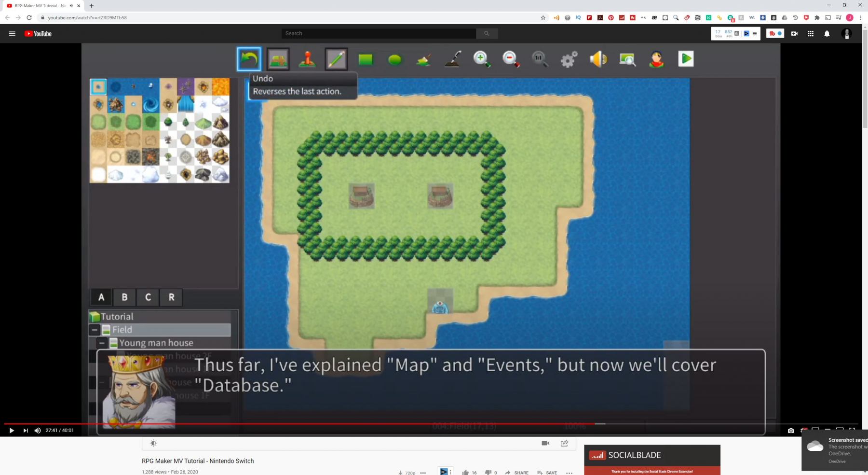
Task: Select the Event mode joystick icon
Action: click(307, 59)
